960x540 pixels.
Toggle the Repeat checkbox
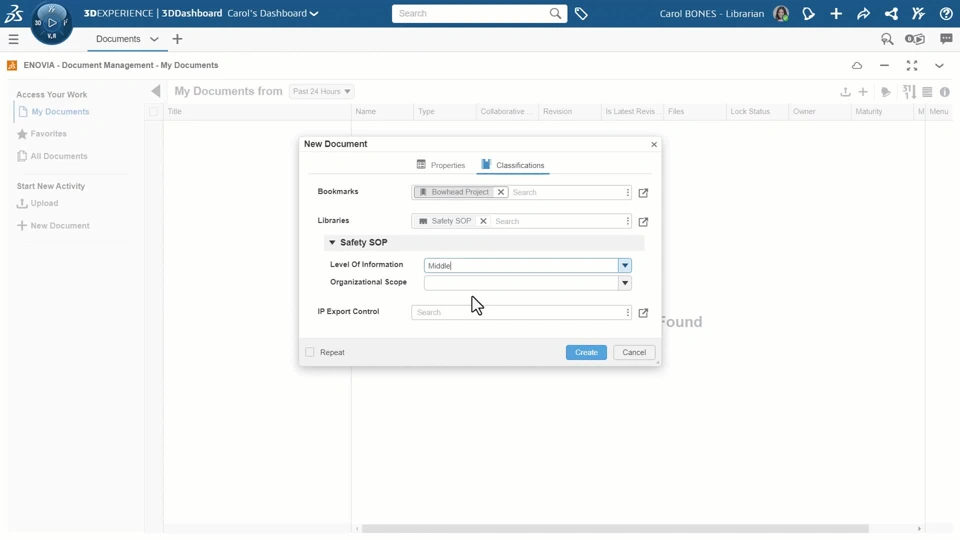(x=310, y=352)
